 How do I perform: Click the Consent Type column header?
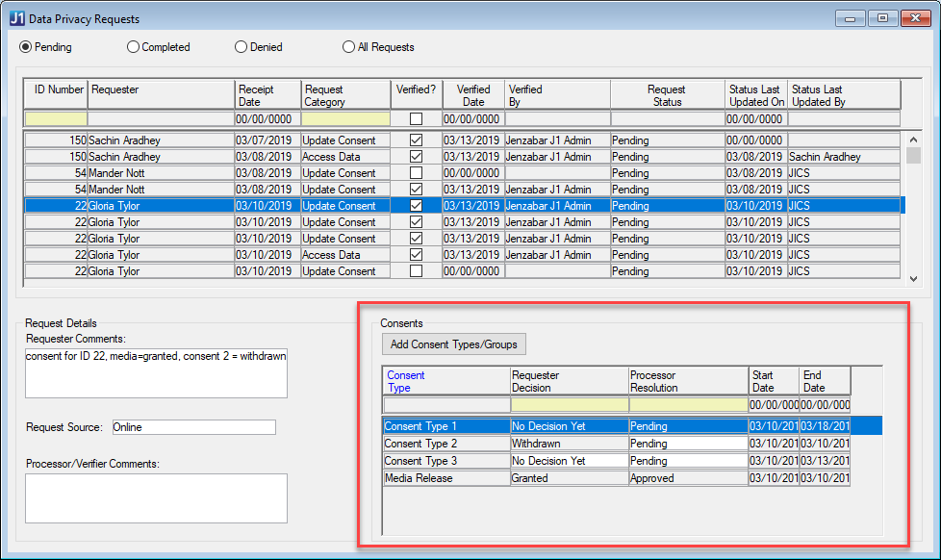446,381
